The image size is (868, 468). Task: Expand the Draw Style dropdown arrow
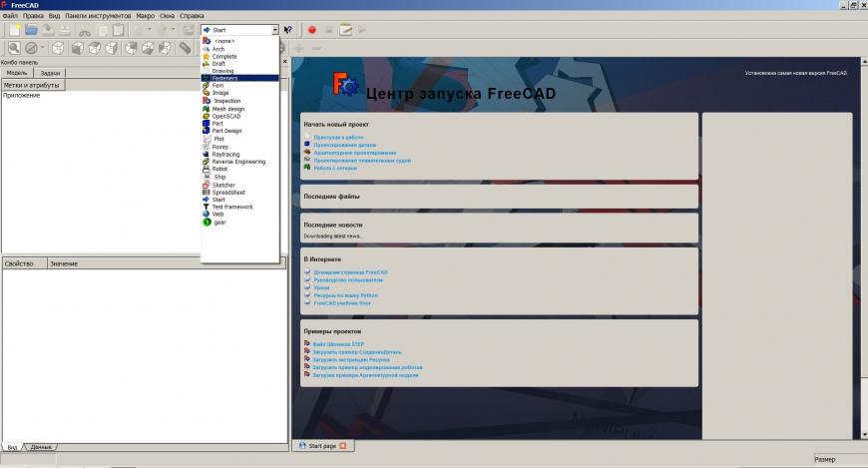(43, 48)
